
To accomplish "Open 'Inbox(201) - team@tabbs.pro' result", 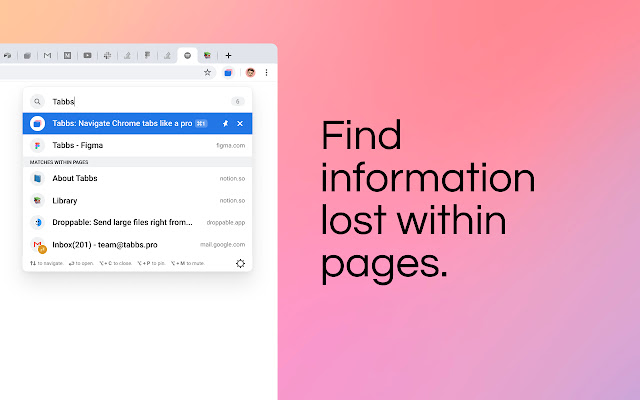I will (x=138, y=244).
